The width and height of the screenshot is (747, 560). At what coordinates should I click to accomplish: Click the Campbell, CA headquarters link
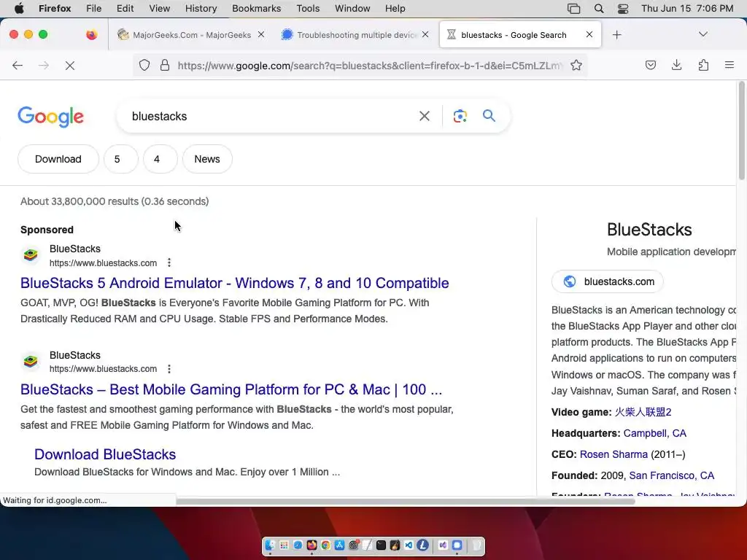point(654,433)
